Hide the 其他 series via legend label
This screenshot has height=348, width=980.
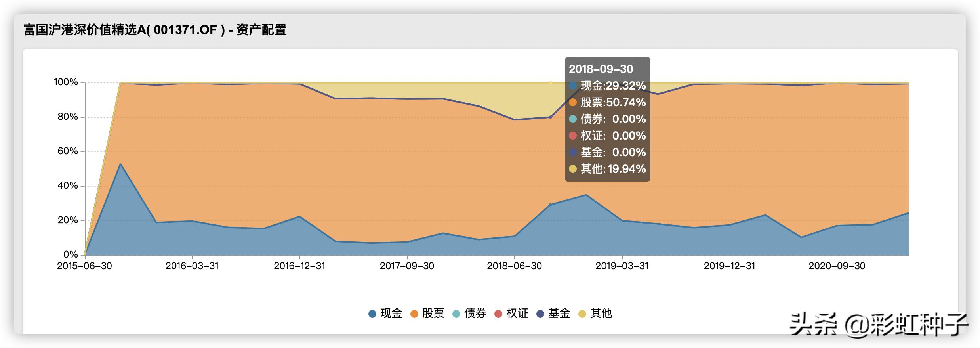(x=601, y=314)
